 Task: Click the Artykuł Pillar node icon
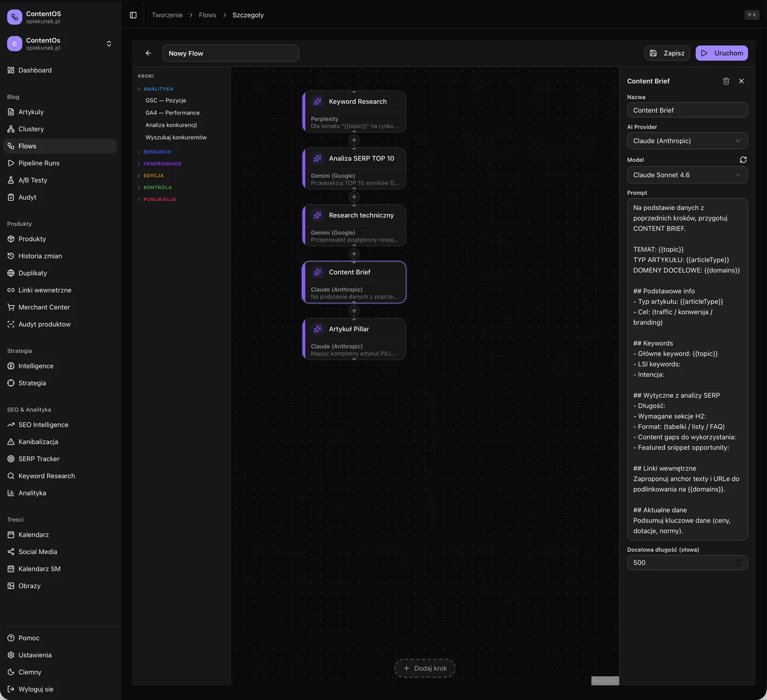pyautogui.click(x=317, y=329)
